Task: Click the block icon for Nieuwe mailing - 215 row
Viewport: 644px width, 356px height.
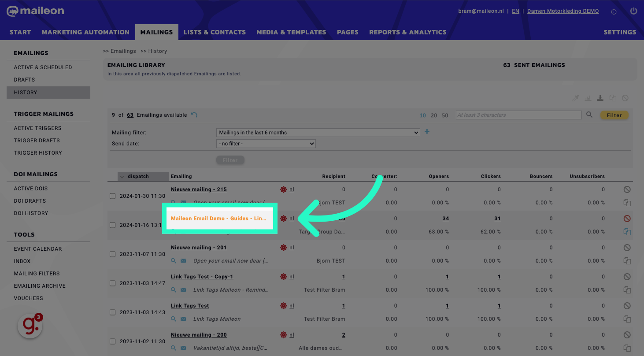Action: coord(627,189)
